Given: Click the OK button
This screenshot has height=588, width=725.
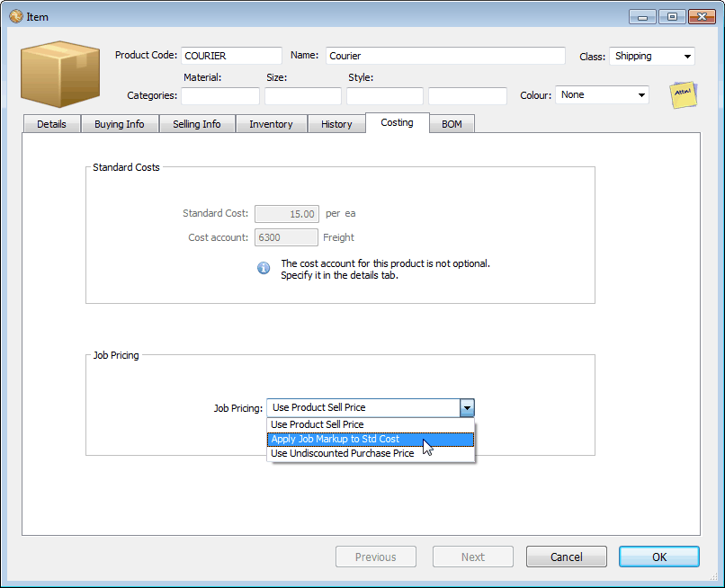Looking at the screenshot, I should 659,557.
